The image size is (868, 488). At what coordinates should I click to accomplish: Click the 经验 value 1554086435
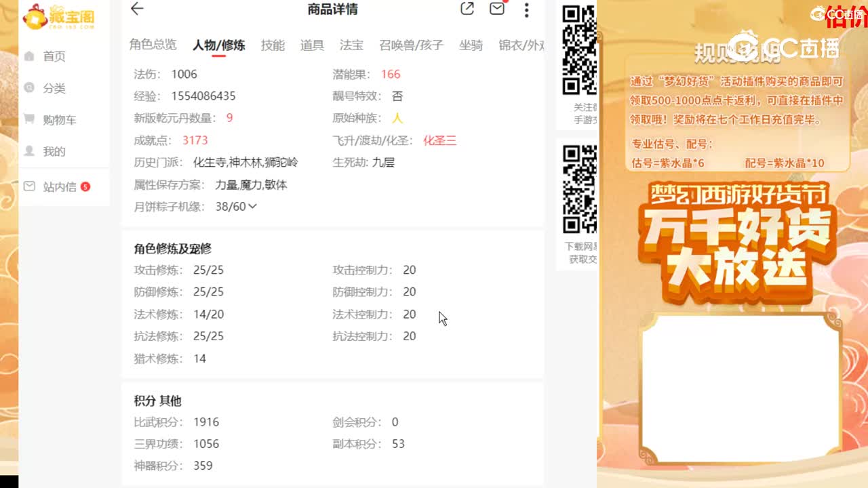coord(203,96)
